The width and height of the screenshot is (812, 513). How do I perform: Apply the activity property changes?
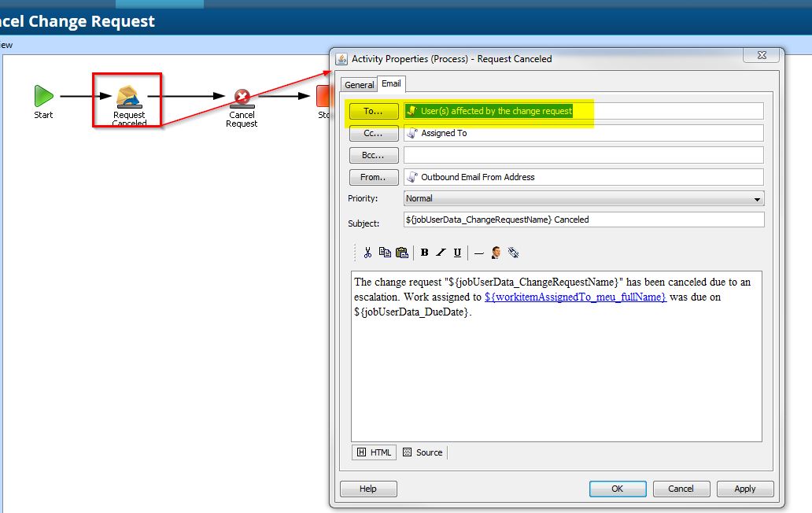coord(744,489)
